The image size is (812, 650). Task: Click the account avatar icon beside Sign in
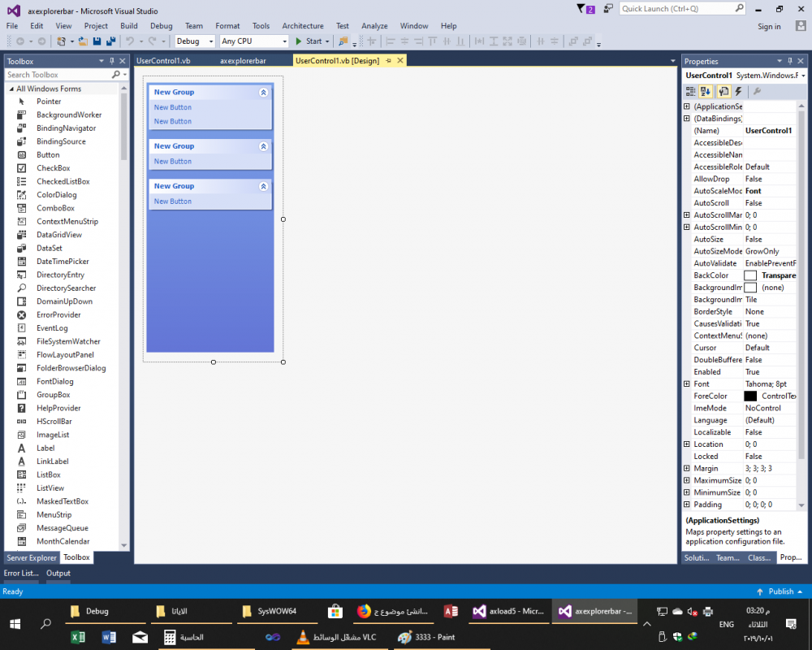[x=801, y=26]
